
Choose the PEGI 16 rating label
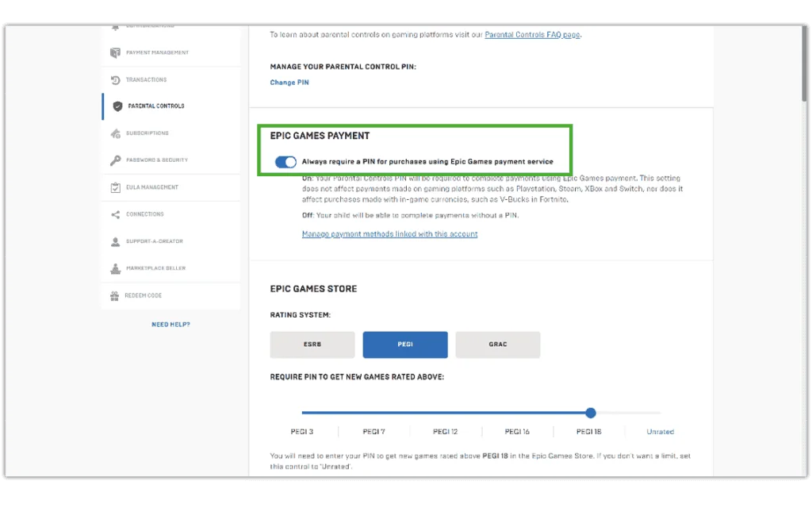coord(517,432)
